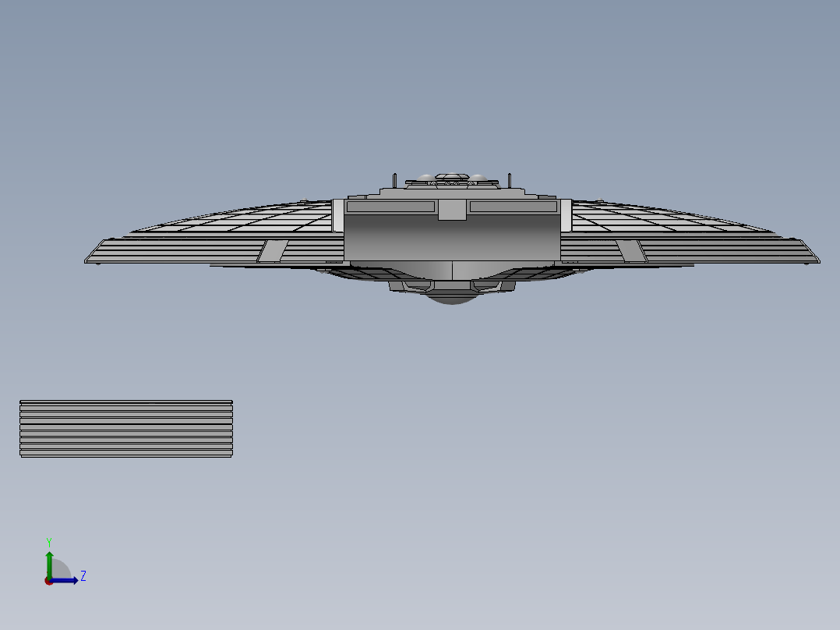
Task: Click the left recessed hull panel
Action: [390, 207]
